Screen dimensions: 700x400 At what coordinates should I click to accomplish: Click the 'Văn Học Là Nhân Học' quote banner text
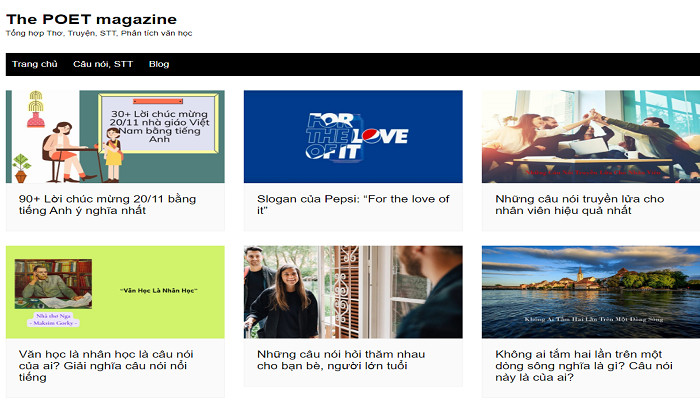(x=158, y=290)
